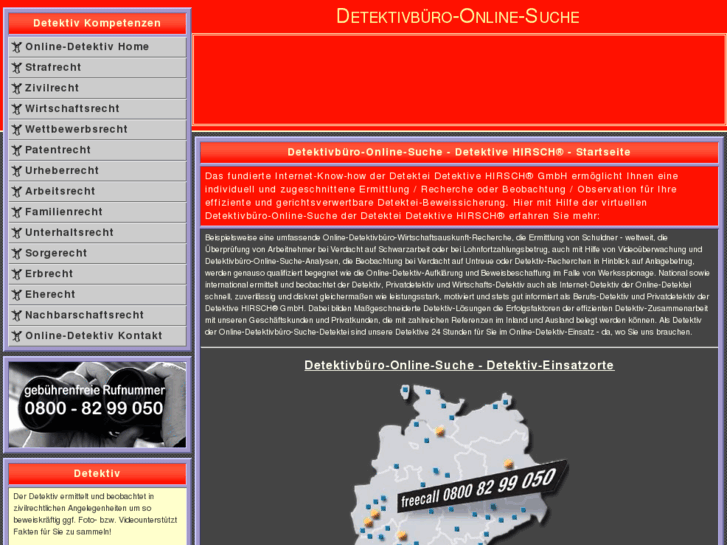Click the red Detektiv header in sidebar box
Screen dimensions: 727x545
tap(97, 474)
